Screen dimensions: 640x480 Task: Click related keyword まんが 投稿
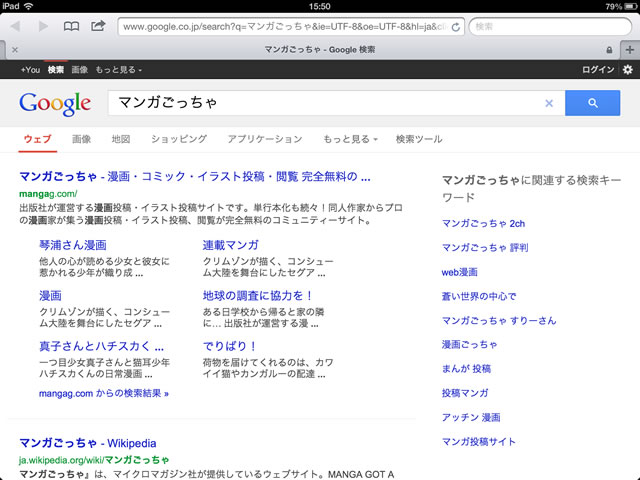pyautogui.click(x=466, y=369)
